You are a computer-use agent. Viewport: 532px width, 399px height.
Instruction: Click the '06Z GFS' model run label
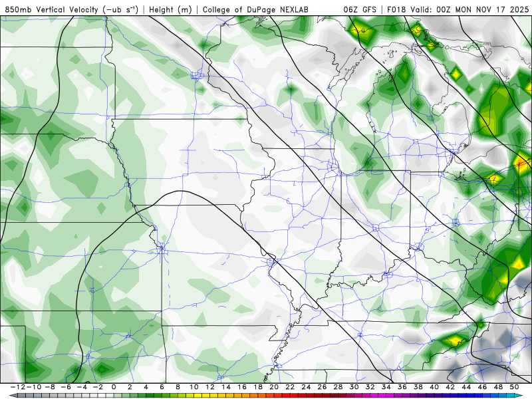coord(360,9)
